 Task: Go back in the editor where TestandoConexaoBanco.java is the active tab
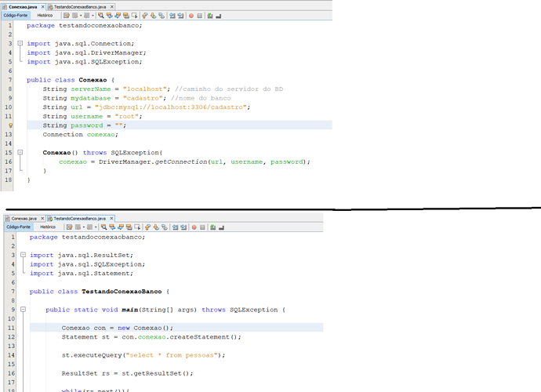[x=78, y=227]
